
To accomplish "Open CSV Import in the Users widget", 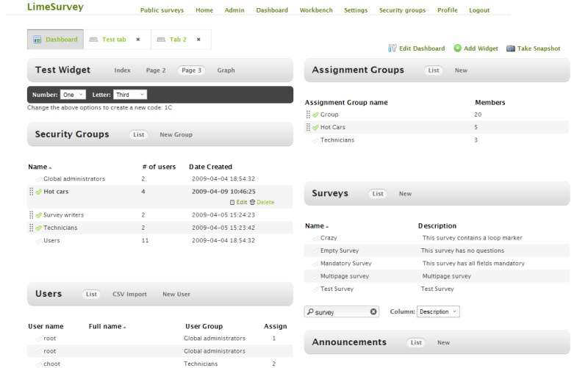I will pos(129,294).
